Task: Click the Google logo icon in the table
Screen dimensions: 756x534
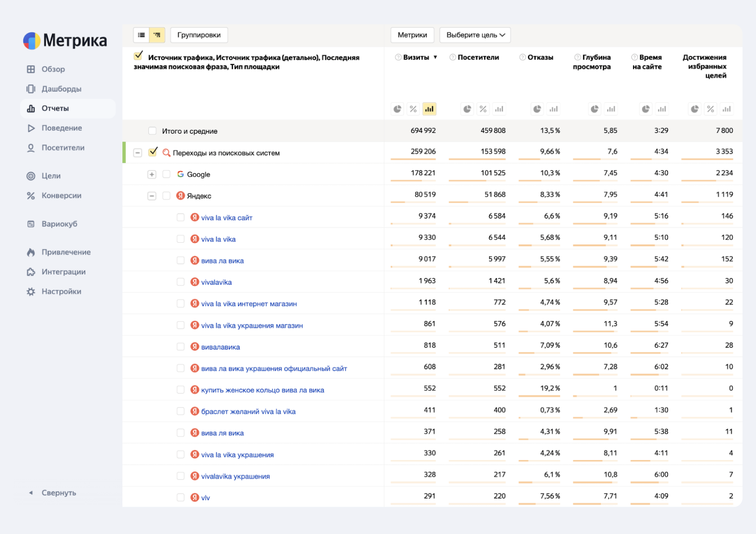Action: [x=180, y=174]
